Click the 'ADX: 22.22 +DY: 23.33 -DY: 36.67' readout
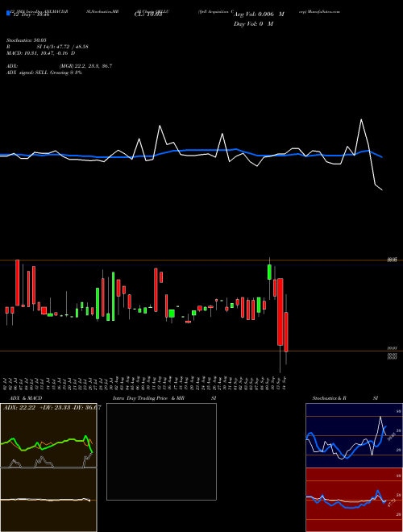The image size is (403, 532). click(x=52, y=408)
